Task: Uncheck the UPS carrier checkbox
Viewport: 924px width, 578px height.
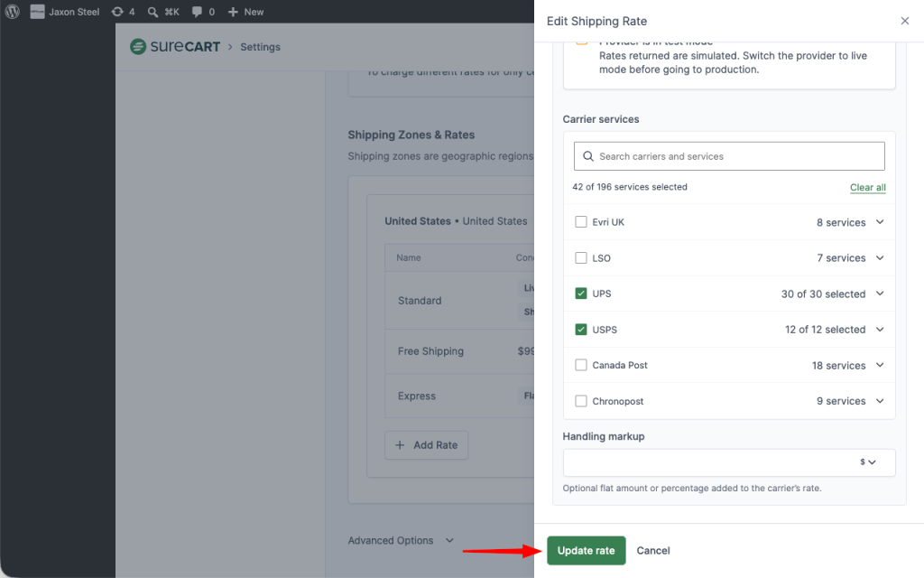Action: coord(581,294)
